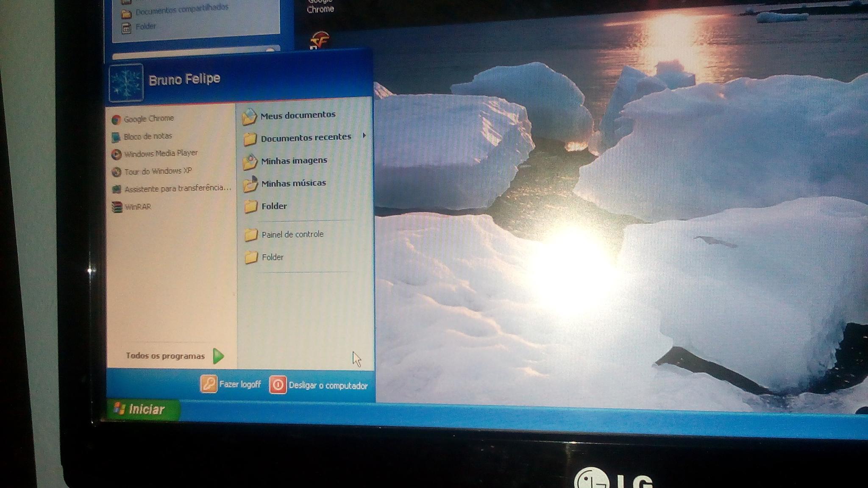Viewport: 868px width, 488px height.
Task: Click the Painel de controle icon
Action: tap(251, 235)
